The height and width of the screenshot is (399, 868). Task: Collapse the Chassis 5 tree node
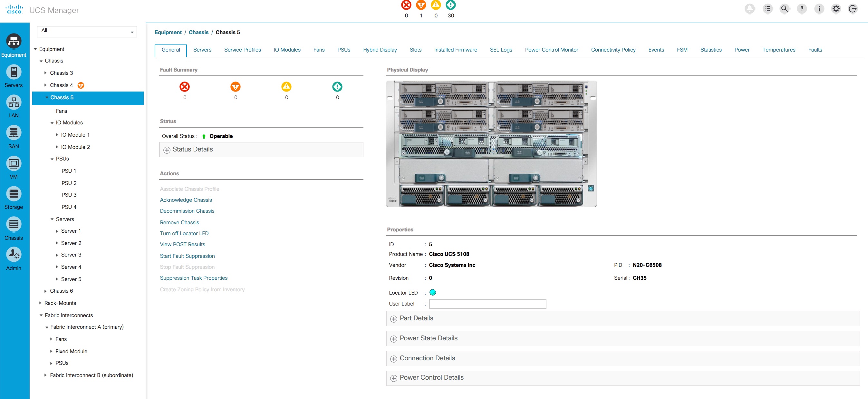point(46,97)
